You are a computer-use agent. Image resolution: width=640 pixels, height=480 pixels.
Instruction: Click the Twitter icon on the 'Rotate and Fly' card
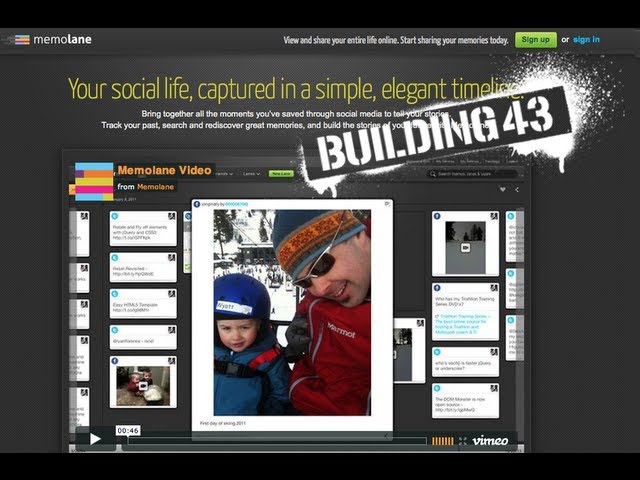coord(115,216)
